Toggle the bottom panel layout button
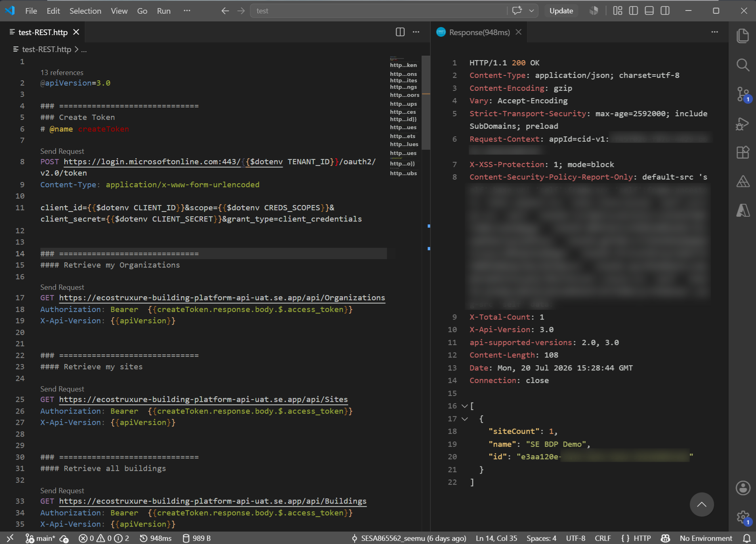 [x=649, y=11]
